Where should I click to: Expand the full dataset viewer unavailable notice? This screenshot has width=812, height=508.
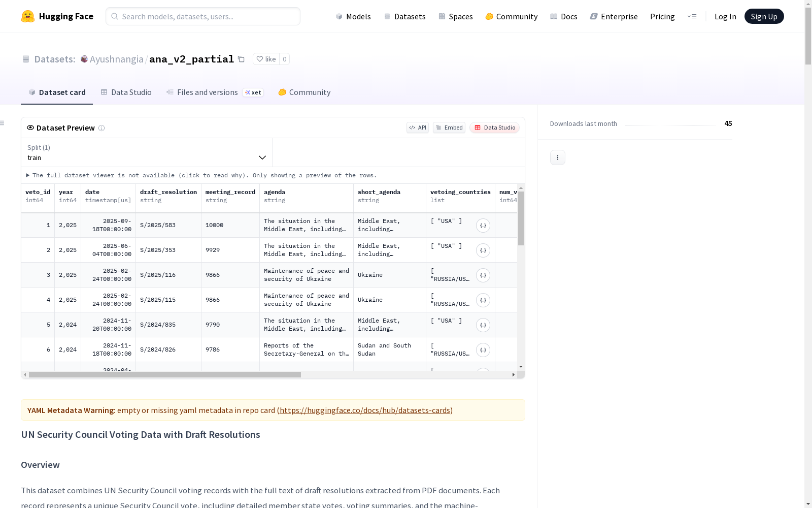click(x=201, y=175)
